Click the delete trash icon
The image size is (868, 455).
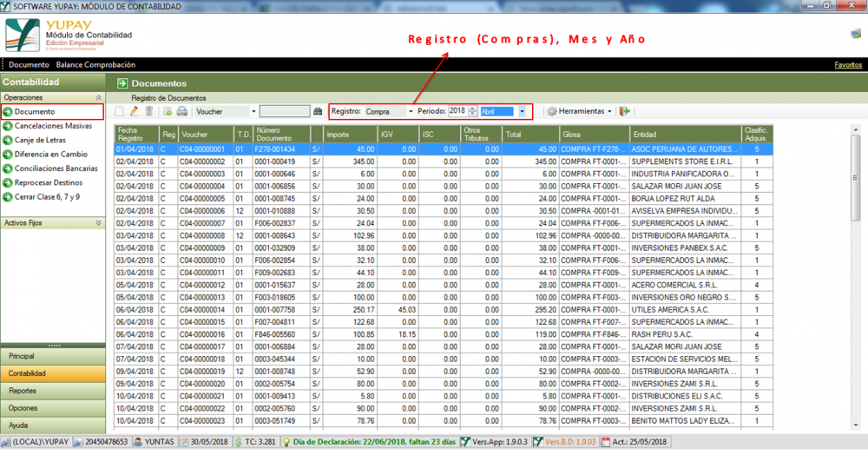(x=149, y=111)
